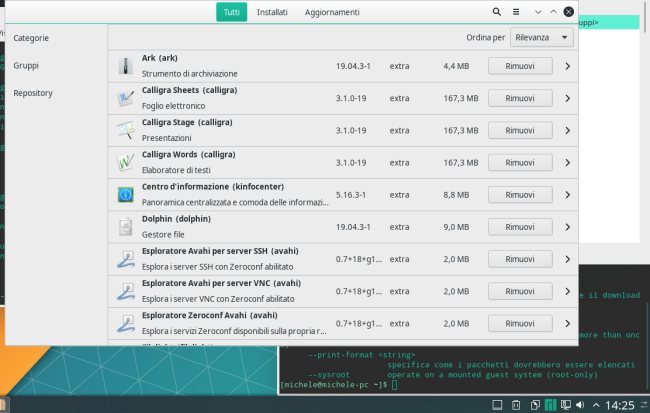Open the volume speaker tray icon
The height and width of the screenshot is (413, 650).
pos(580,405)
